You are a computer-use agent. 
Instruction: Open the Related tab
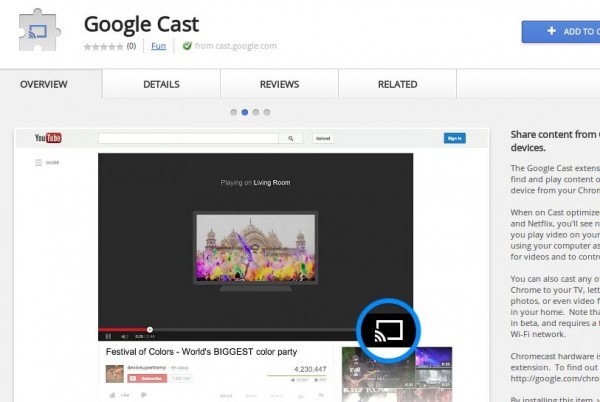[x=397, y=85]
